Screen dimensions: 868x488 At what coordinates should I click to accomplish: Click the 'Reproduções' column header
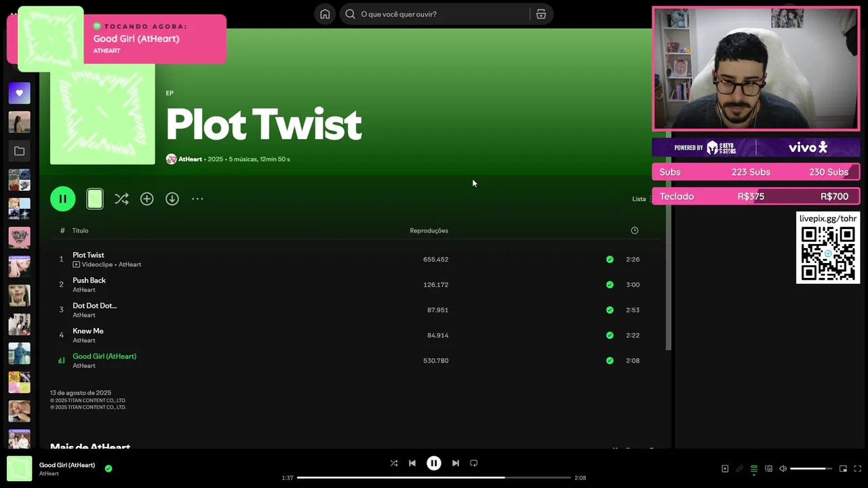429,230
